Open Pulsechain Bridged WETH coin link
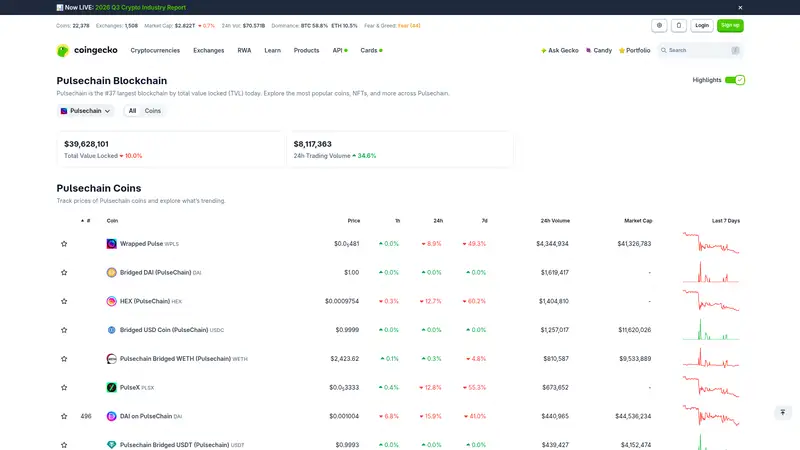800x450 pixels. click(x=184, y=359)
